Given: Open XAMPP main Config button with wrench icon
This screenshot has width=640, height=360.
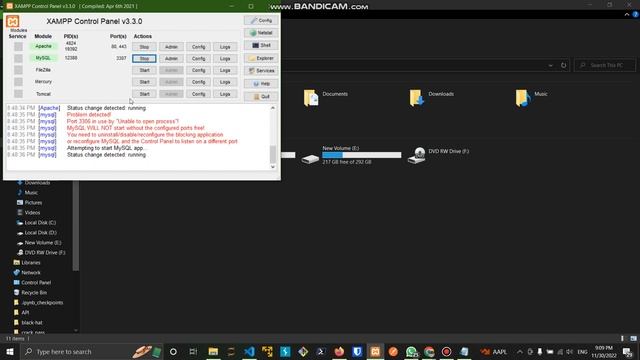Looking at the screenshot, I should click(x=261, y=20).
